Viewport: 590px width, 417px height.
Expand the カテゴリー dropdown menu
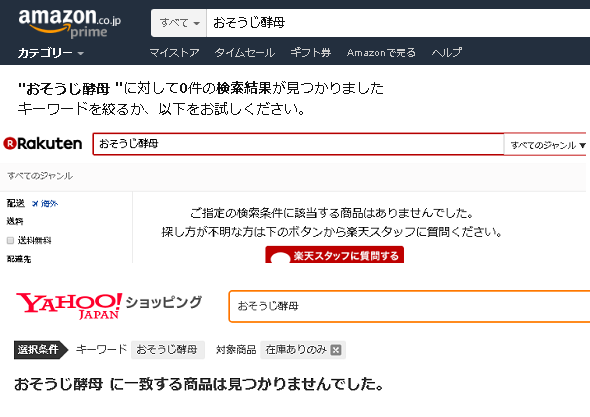(51, 53)
